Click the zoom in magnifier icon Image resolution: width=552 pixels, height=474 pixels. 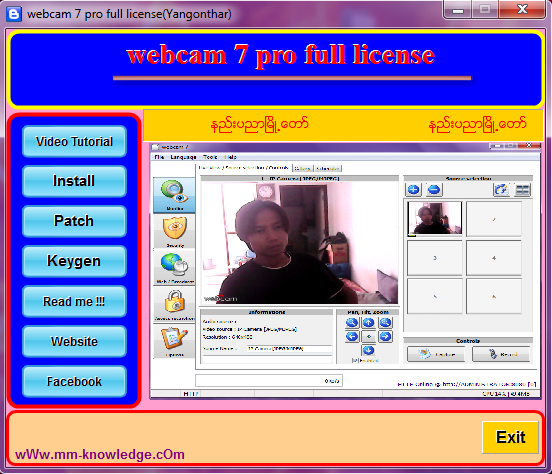[x=385, y=322]
